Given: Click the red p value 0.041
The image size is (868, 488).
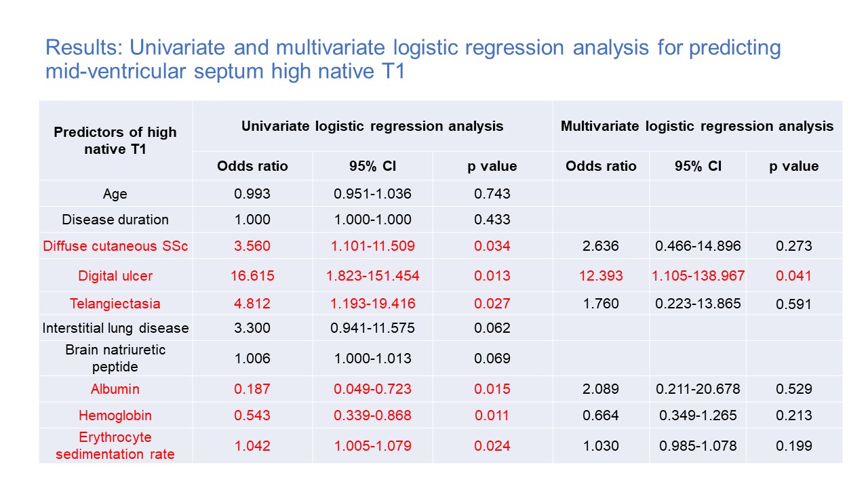Looking at the screenshot, I should coord(793,276).
